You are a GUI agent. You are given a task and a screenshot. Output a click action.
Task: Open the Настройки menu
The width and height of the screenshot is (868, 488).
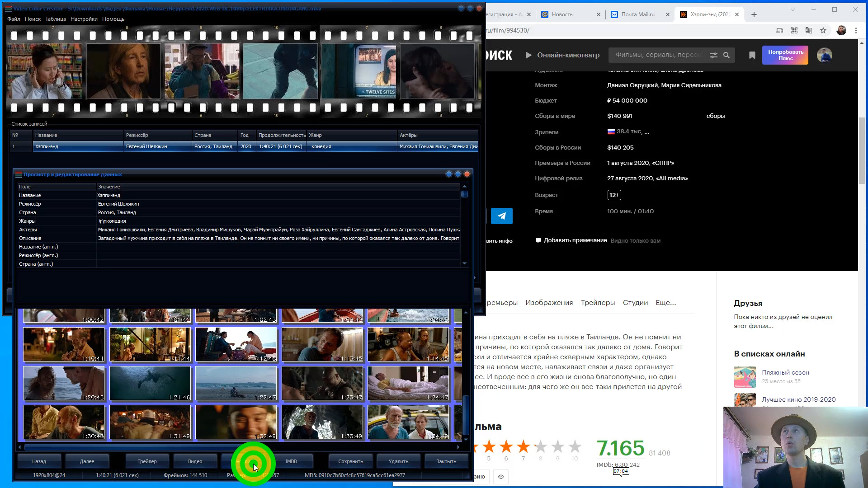[x=84, y=19]
